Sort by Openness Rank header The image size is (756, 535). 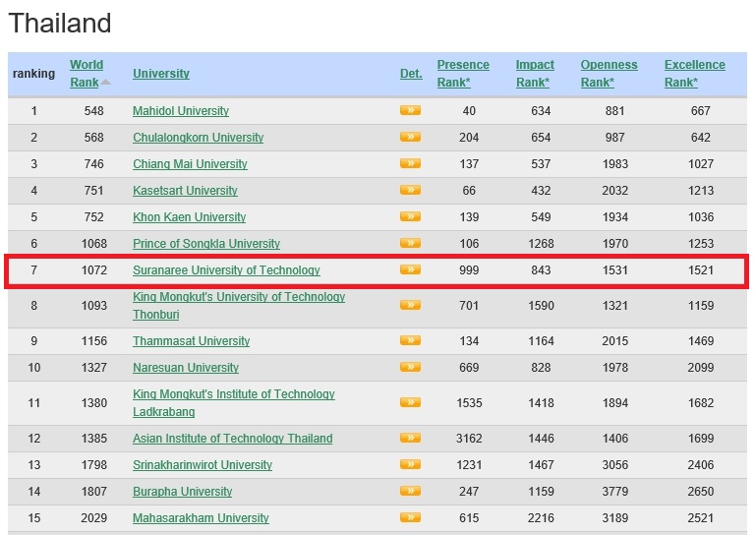click(609, 74)
